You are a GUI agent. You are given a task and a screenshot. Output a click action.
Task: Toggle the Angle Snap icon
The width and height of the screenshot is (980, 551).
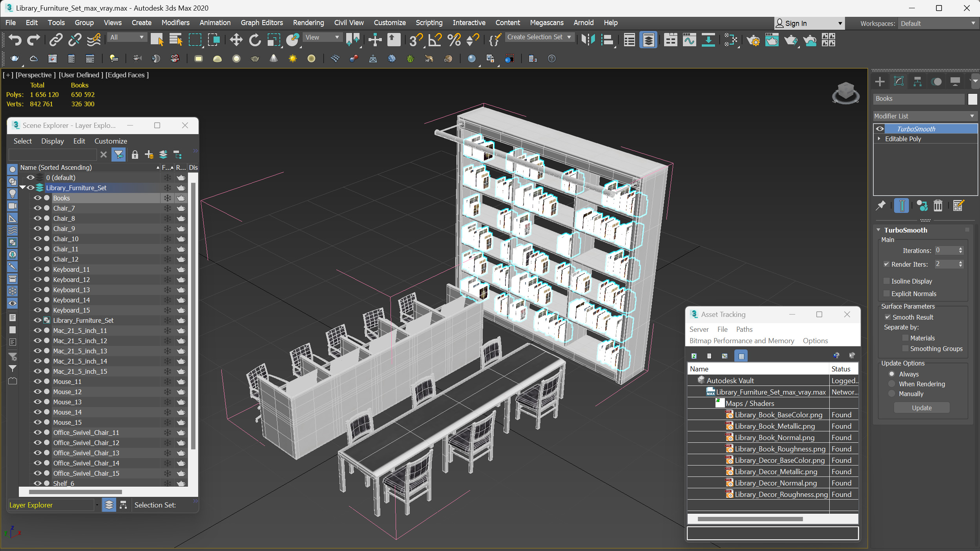(x=435, y=40)
